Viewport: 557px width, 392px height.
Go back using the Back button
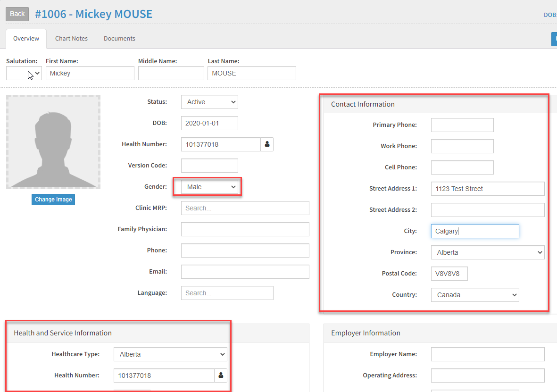tap(17, 14)
